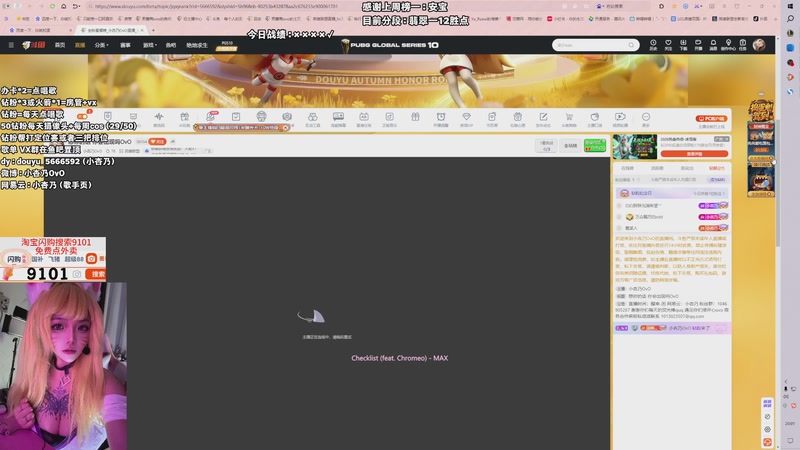Open tasks icon in header
This screenshot has height=450, width=800.
click(743, 45)
